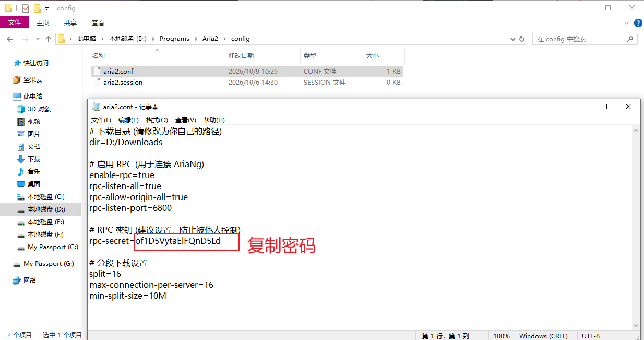
Task: Go forward with Explorer forward arrow
Action: 25,39
